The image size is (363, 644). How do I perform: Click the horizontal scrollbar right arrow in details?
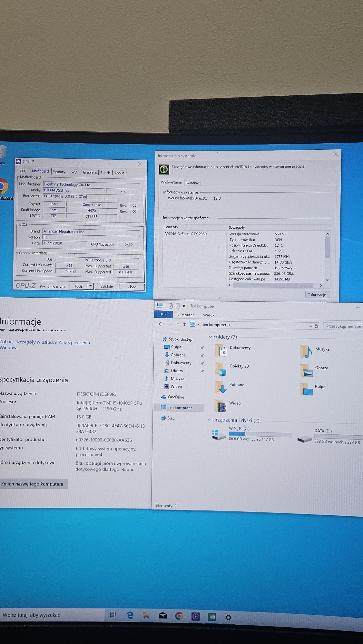321,285
